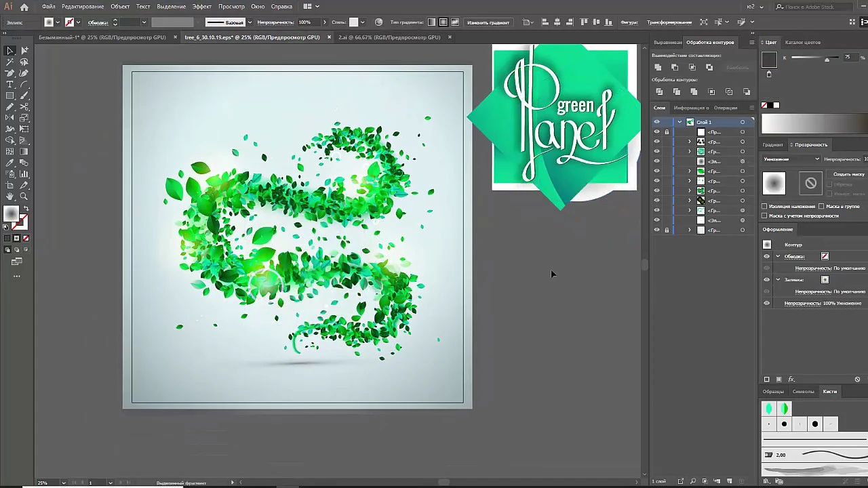
Task: Open the Эффект menu
Action: 202,7
